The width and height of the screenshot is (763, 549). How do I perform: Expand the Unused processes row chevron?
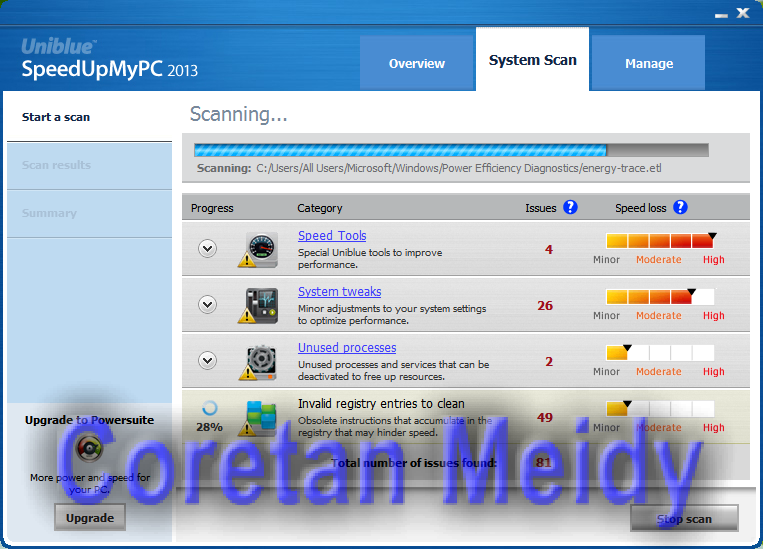click(x=207, y=361)
